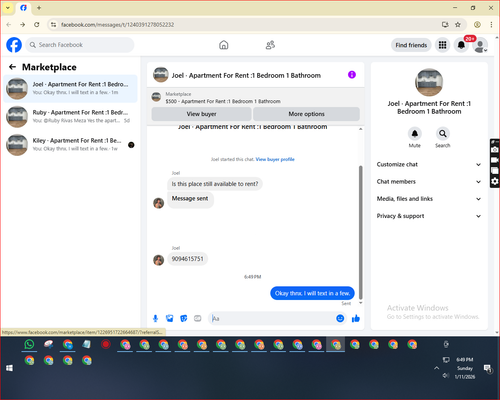Open the Facebook menu grid icon
The image size is (500, 400).
pos(442,45)
